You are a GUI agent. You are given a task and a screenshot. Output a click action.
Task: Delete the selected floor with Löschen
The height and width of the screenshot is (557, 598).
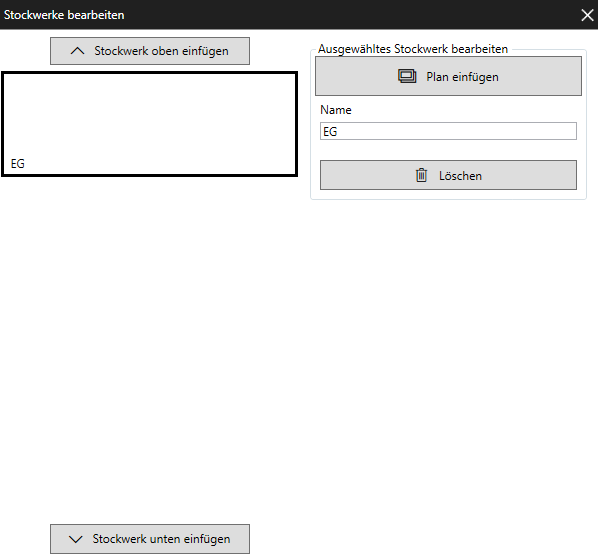click(448, 175)
